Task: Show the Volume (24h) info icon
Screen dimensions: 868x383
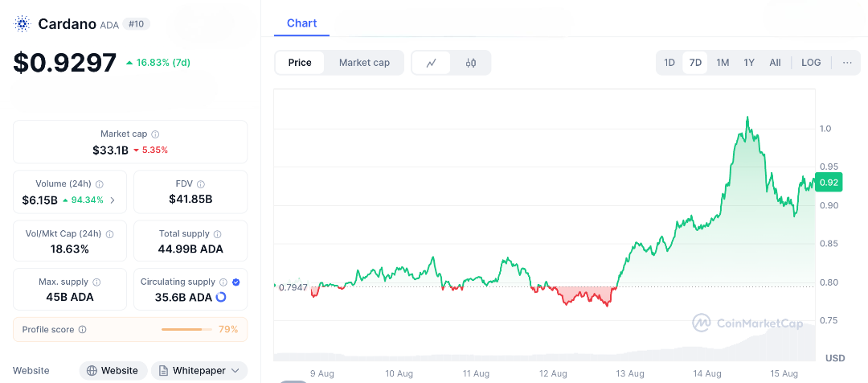Action: click(99, 184)
